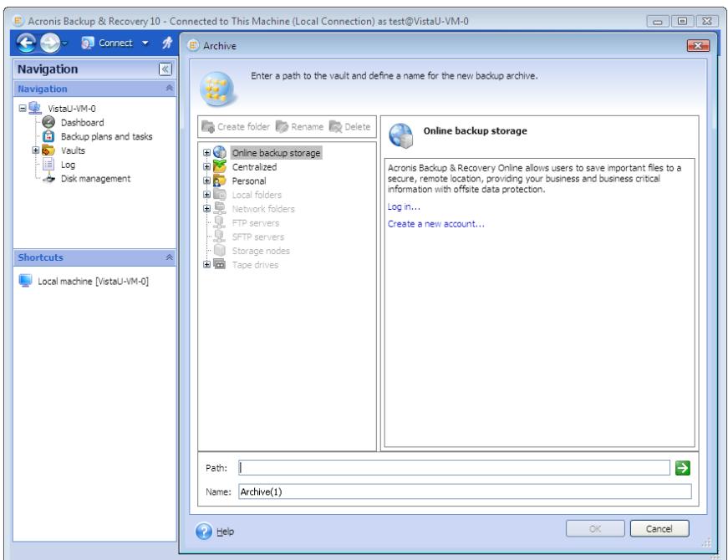This screenshot has height=560, width=728.
Task: Click the Log document icon
Action: [x=48, y=165]
